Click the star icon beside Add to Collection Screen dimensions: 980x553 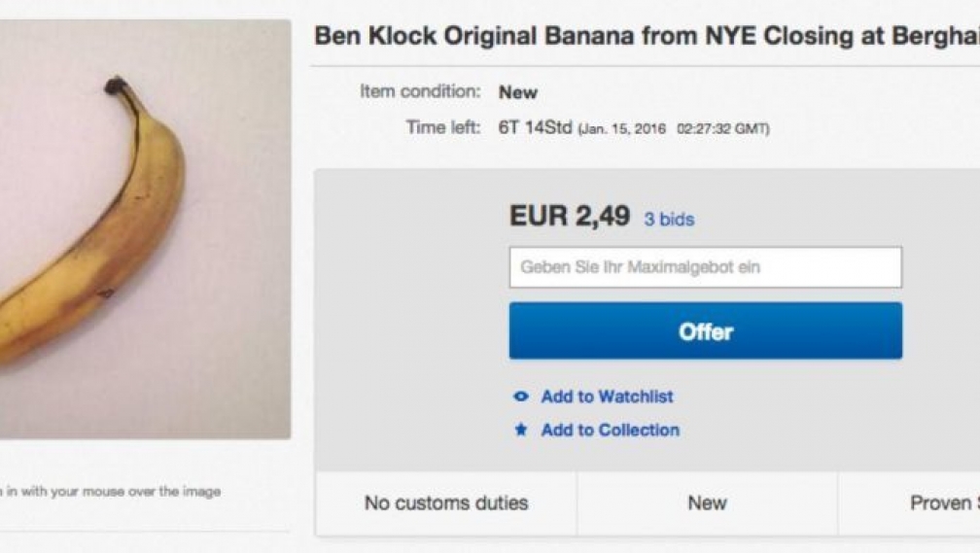click(x=521, y=430)
